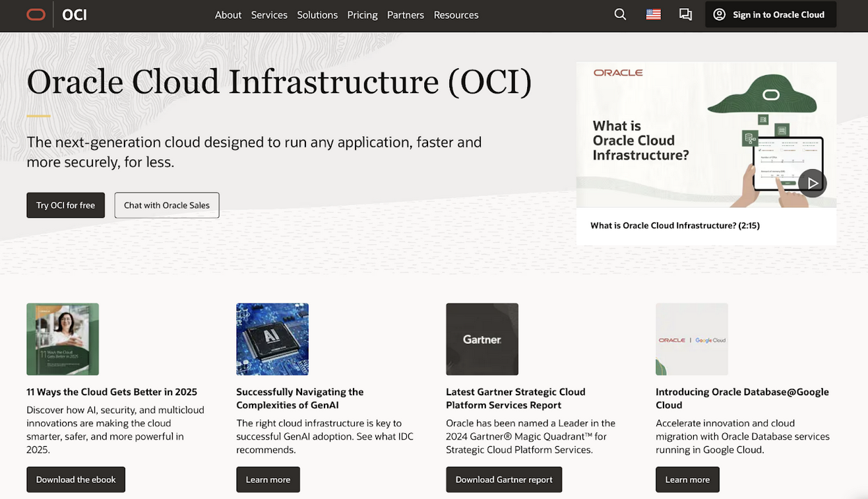Click Chat with Oracle Sales
Viewport: 868px width, 499px height.
tap(166, 205)
